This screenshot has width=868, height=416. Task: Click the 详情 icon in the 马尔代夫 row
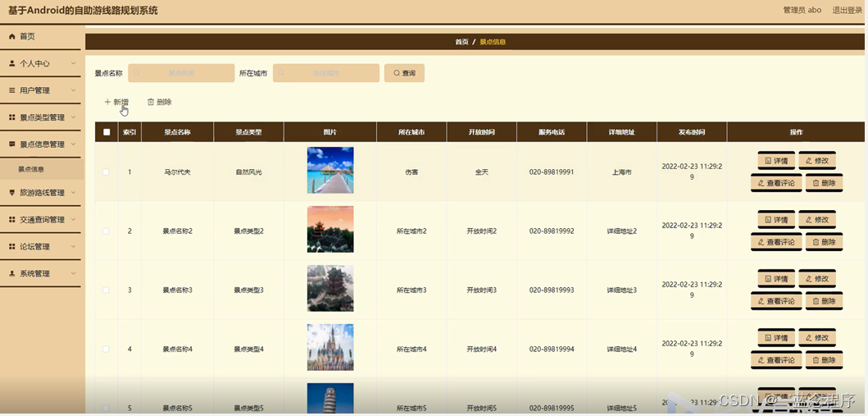(x=768, y=161)
